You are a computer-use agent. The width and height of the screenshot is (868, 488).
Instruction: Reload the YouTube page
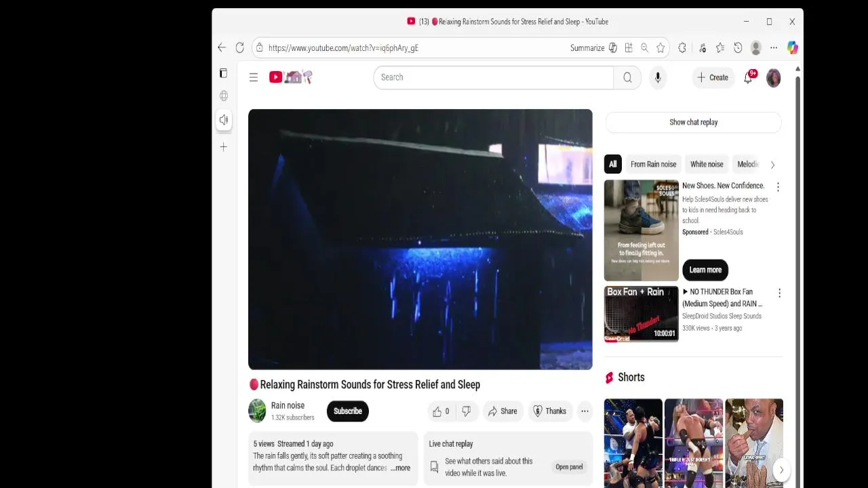coord(239,47)
